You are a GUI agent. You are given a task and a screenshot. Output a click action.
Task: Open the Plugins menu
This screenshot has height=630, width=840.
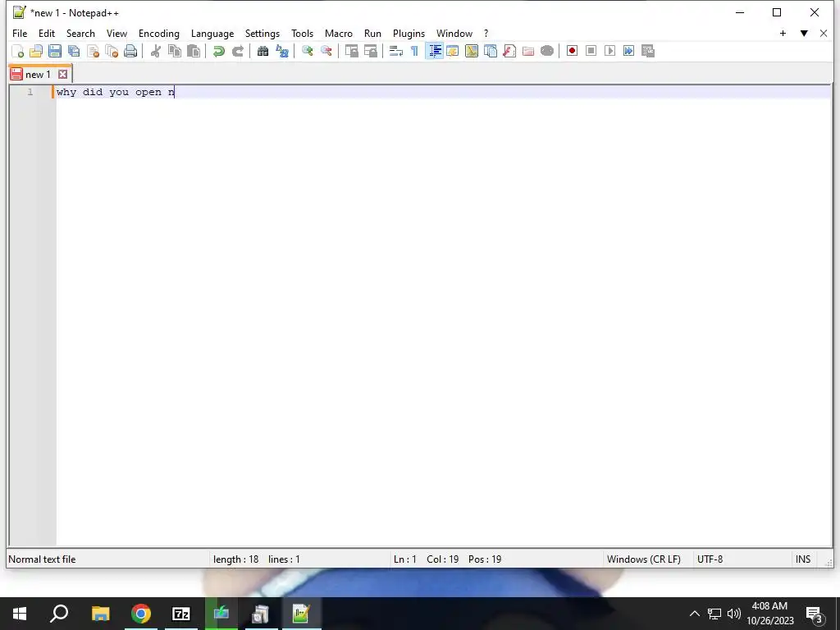[409, 33]
